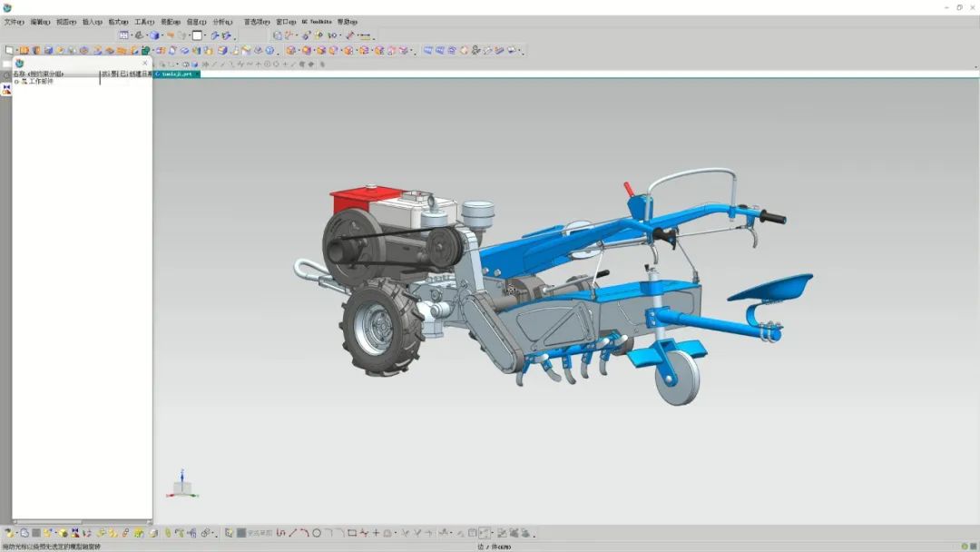Click the red fuel tank on model

tap(354, 200)
